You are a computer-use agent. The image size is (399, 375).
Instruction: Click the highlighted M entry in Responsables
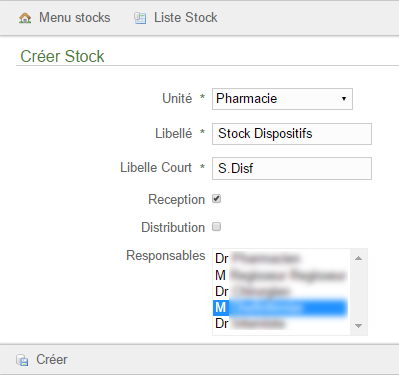click(x=281, y=307)
